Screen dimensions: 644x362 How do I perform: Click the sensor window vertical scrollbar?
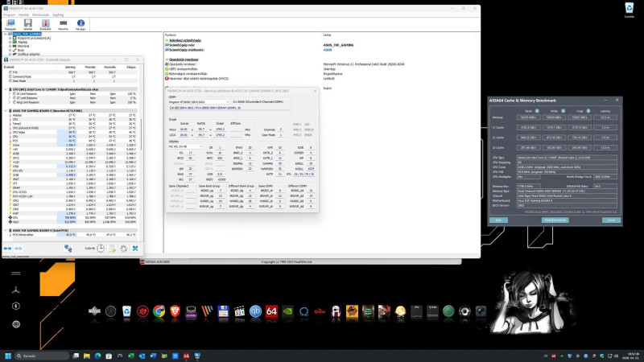(142, 135)
